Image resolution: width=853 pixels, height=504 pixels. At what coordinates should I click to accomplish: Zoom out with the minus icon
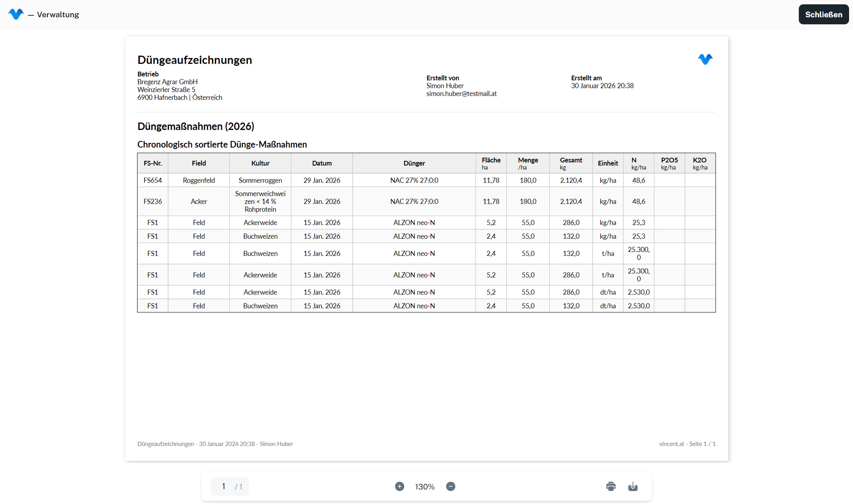click(x=450, y=486)
